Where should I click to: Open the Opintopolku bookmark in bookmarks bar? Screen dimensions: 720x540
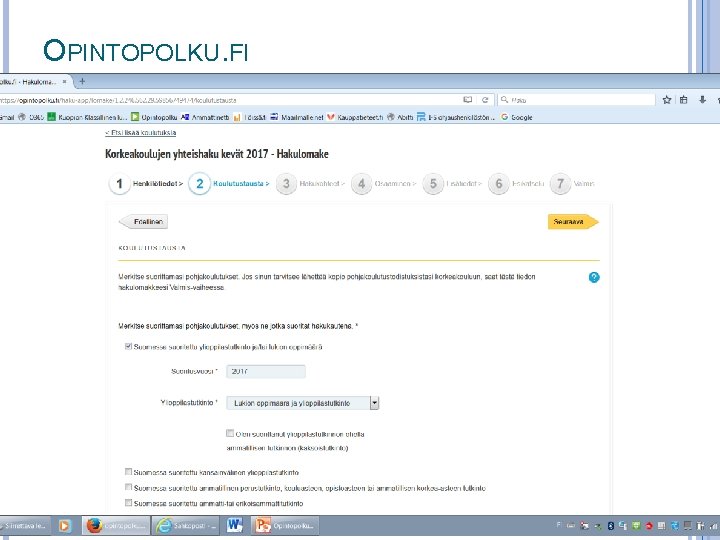coord(154,117)
